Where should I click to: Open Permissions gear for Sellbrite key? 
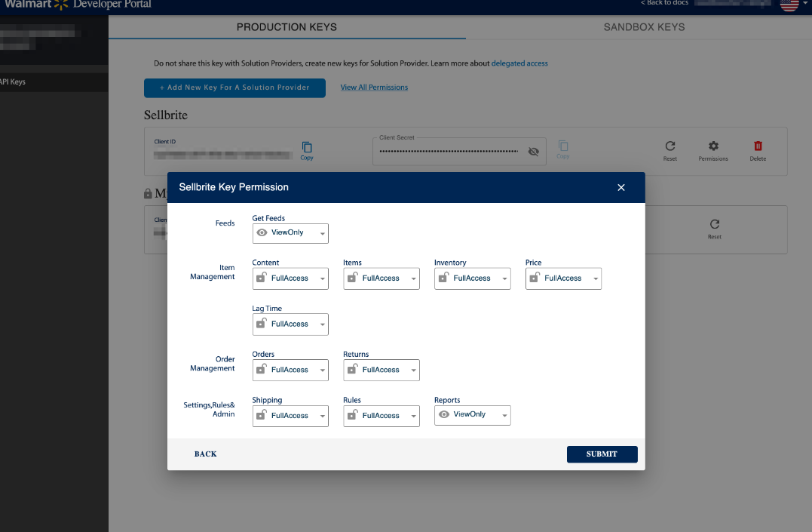713,150
